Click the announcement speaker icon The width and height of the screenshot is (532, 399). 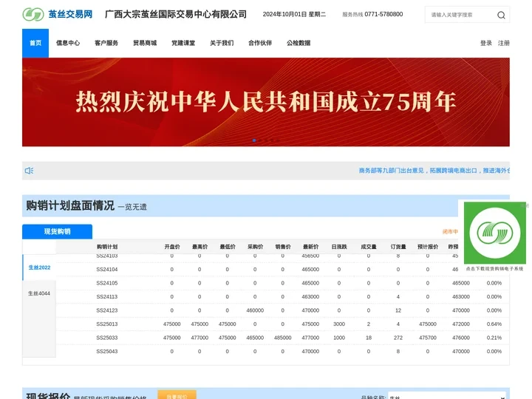click(x=29, y=171)
